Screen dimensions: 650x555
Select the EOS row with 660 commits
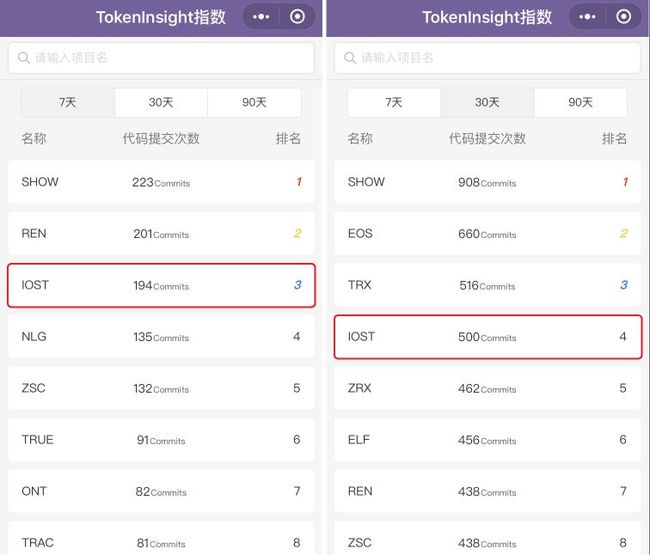coord(488,234)
